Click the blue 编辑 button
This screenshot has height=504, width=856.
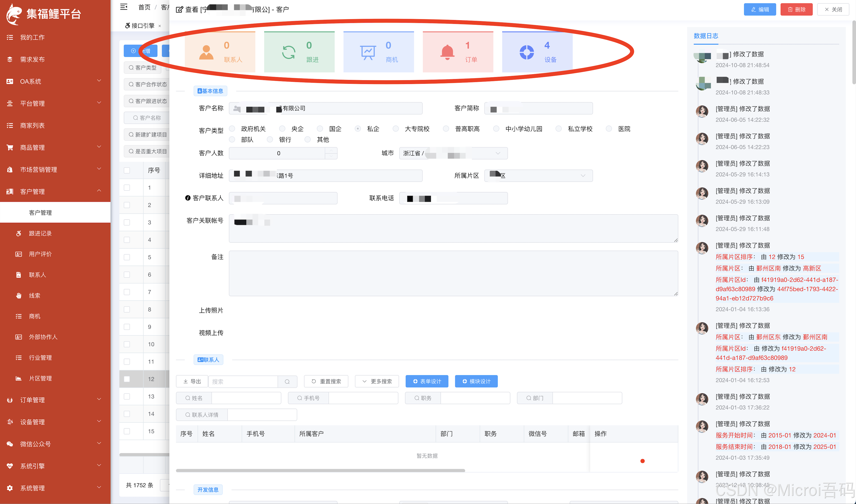click(x=759, y=9)
